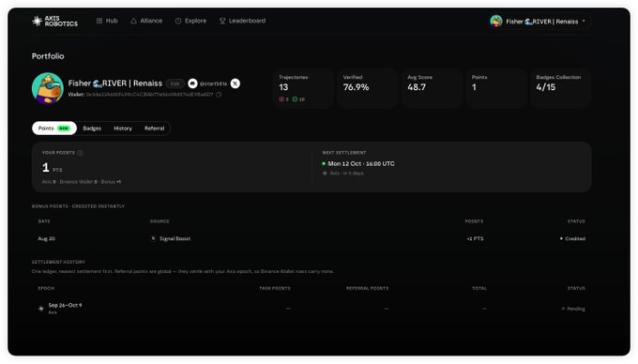Screen dimensions: 638x364
Task: Click the X icon beside Signal Boost
Action: [x=153, y=238]
